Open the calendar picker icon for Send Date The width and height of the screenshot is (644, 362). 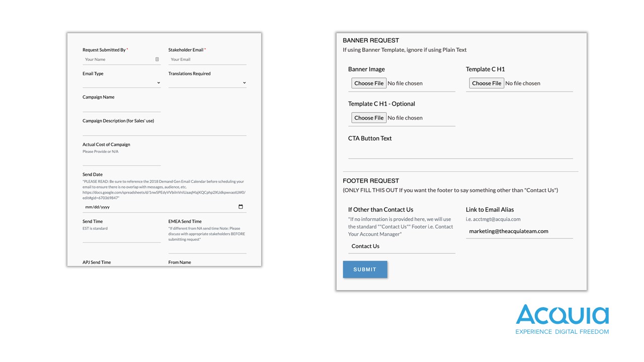pyautogui.click(x=240, y=207)
